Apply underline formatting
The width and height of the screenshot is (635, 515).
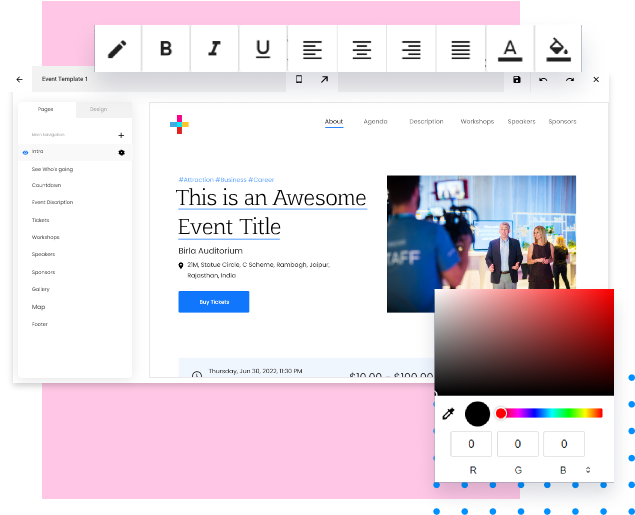263,49
